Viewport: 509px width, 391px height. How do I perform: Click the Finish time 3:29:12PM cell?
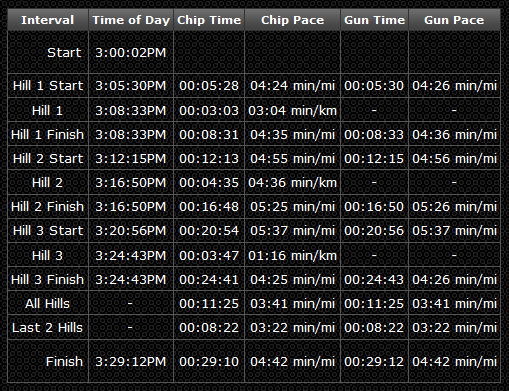131,361
